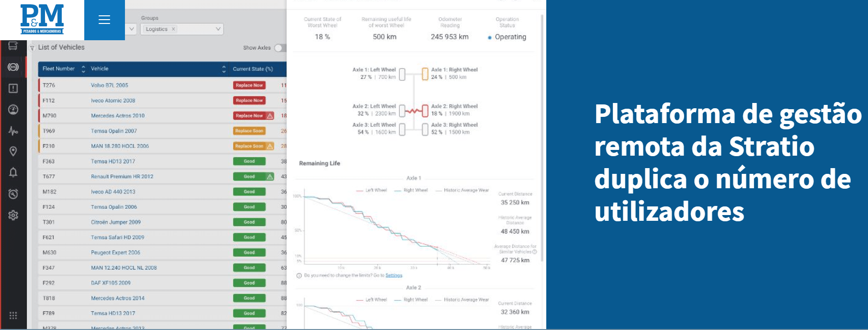Toggle Left Wheel series in Axle 2 chart legend

coord(371,300)
